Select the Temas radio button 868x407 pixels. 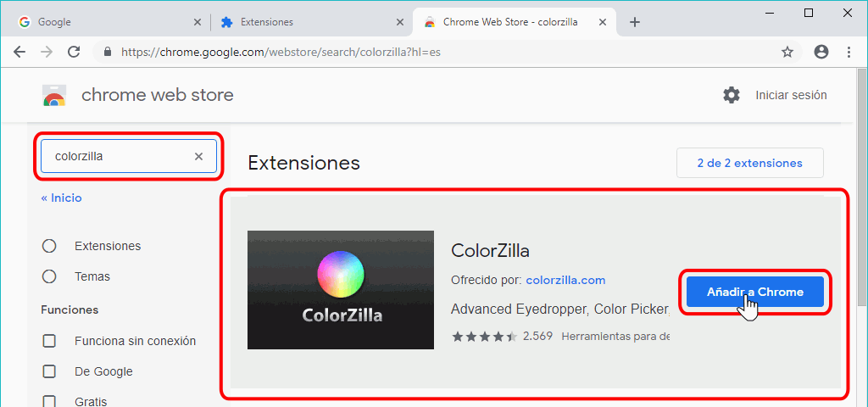point(49,276)
